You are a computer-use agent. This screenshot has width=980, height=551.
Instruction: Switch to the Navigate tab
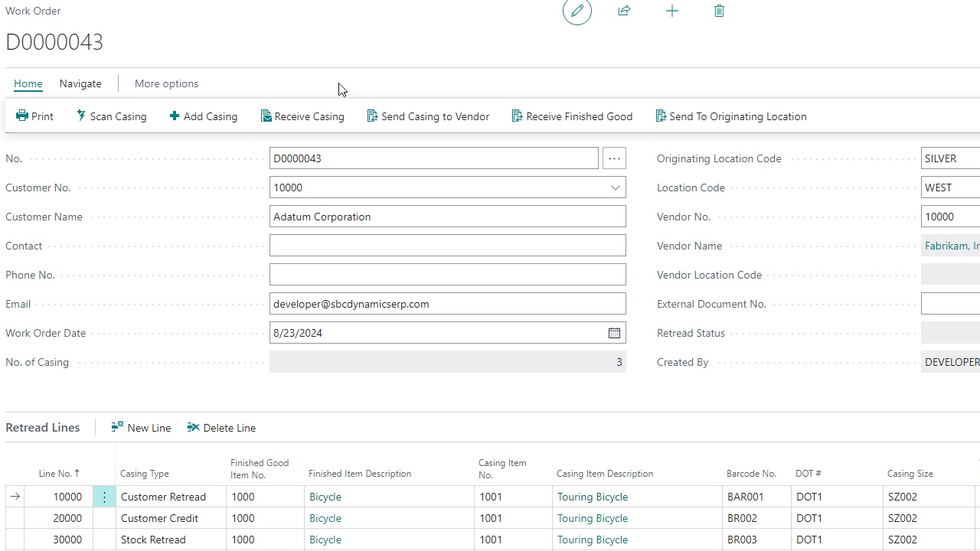click(80, 83)
